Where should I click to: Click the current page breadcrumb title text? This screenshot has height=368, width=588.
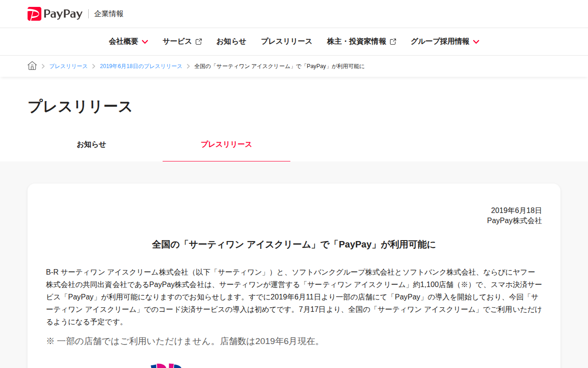pos(279,66)
